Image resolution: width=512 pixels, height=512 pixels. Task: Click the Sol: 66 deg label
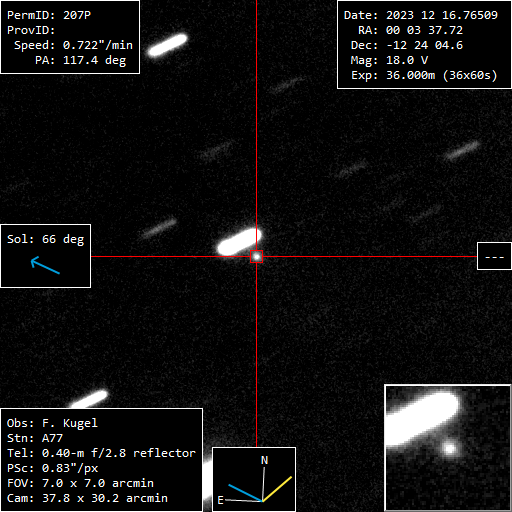(46, 239)
